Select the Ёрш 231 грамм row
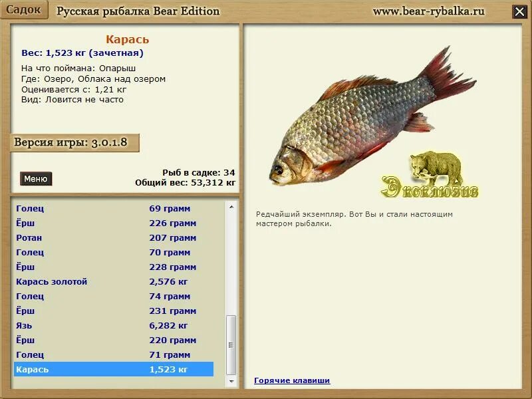Viewport: 532px width, 399px height. [x=114, y=311]
